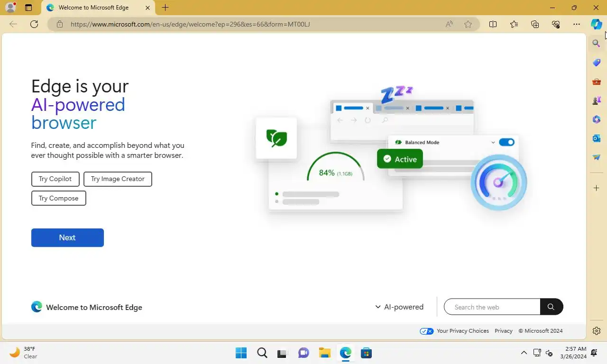Open sidebar Tools briefcase icon
Screen dimensions: 607x364
[597, 82]
